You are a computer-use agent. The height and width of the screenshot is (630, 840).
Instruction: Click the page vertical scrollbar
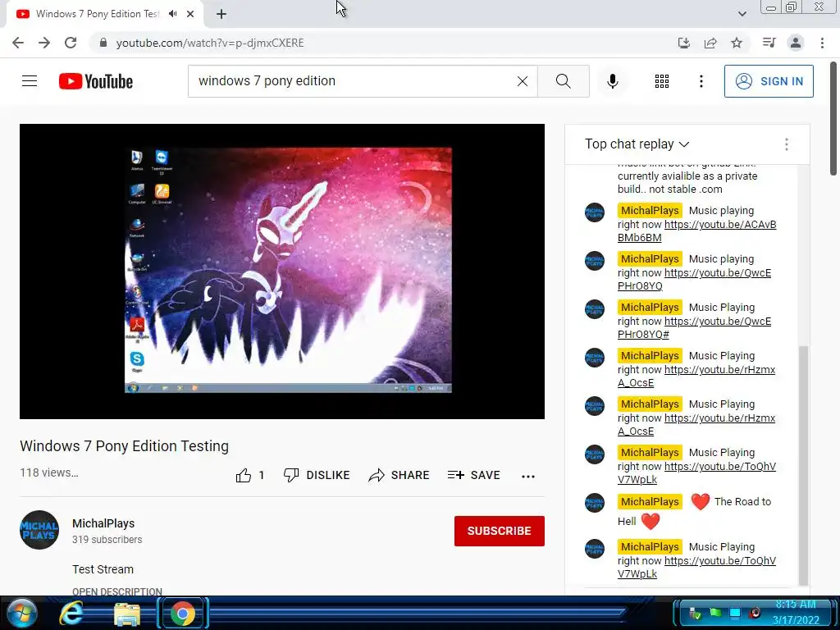[x=833, y=118]
